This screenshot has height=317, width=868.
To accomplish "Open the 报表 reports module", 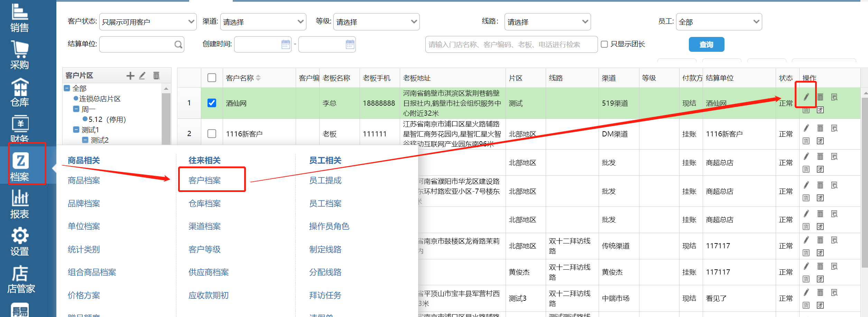I will coord(19,204).
